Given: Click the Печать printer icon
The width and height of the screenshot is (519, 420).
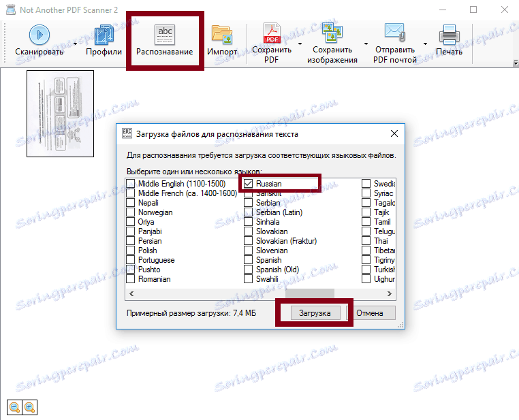Looking at the screenshot, I should (449, 35).
